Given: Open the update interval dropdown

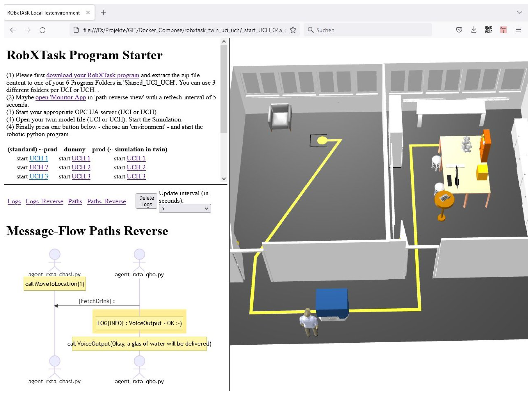Looking at the screenshot, I should (185, 208).
